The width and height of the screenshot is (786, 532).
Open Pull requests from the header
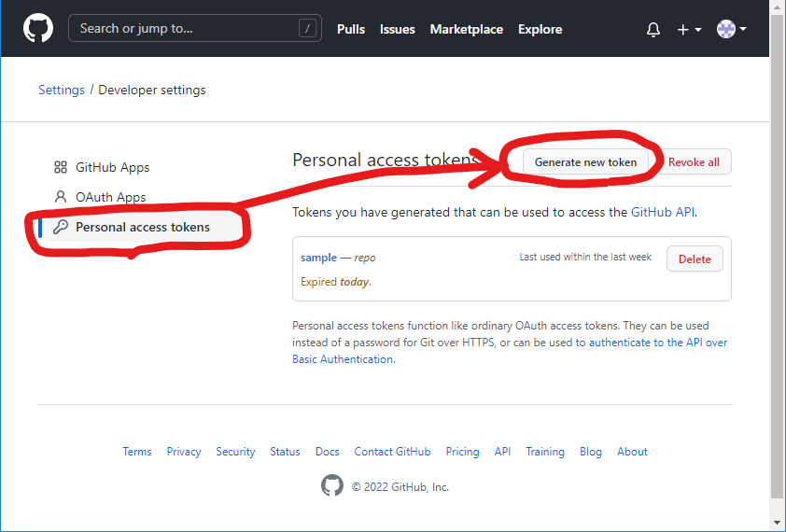point(351,29)
